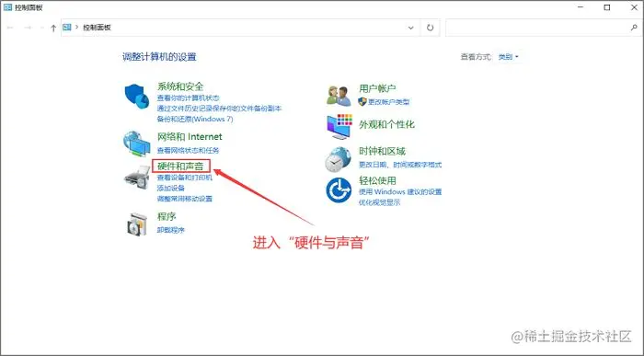Open 通过文件历史记录保存你的文件备份副本
The image size is (644, 356).
click(x=219, y=109)
